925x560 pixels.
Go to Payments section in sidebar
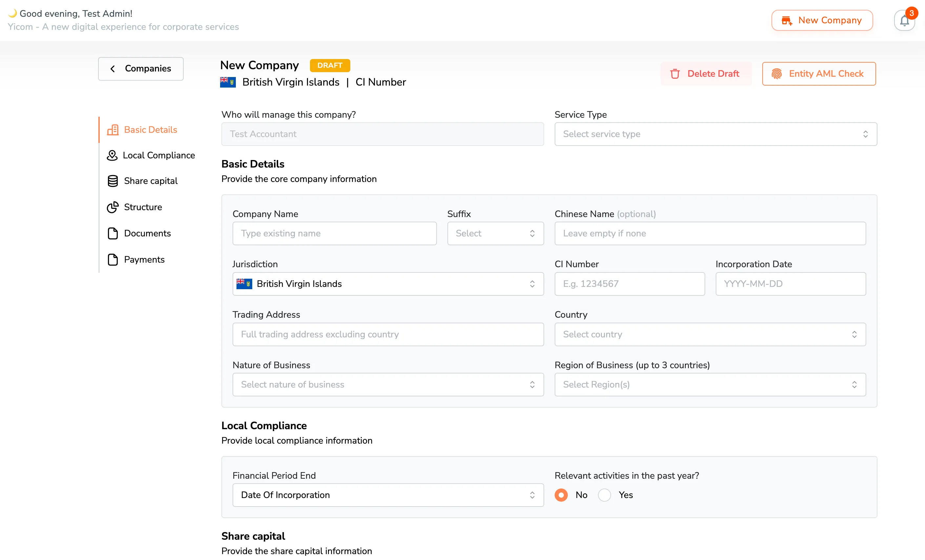point(144,260)
